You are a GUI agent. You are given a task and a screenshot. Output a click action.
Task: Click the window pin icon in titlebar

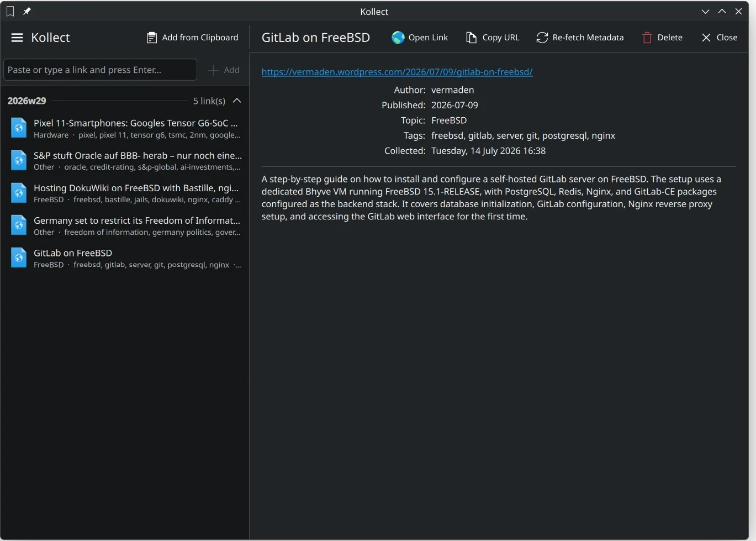click(27, 11)
